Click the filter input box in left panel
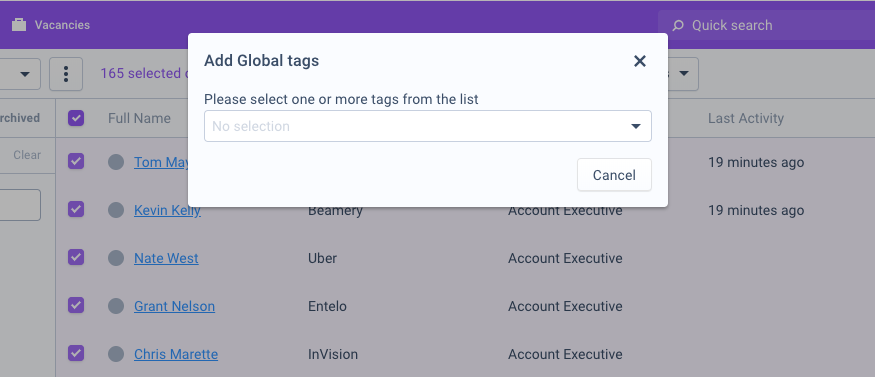The height and width of the screenshot is (377, 875). click(20, 205)
